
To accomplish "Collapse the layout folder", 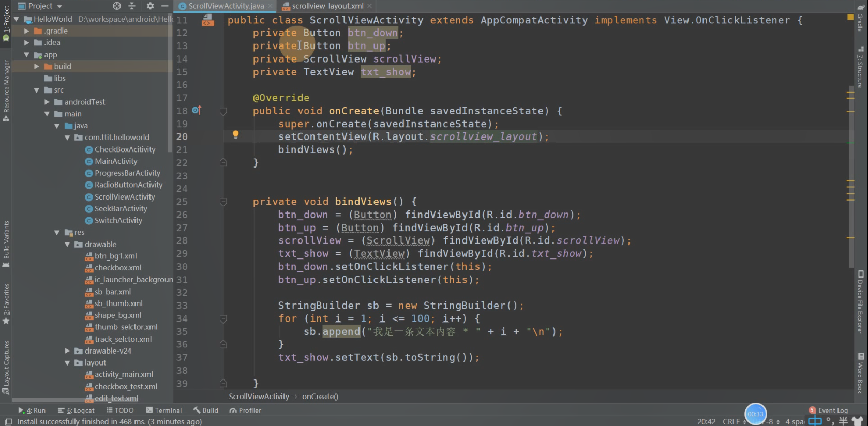I will 67,362.
